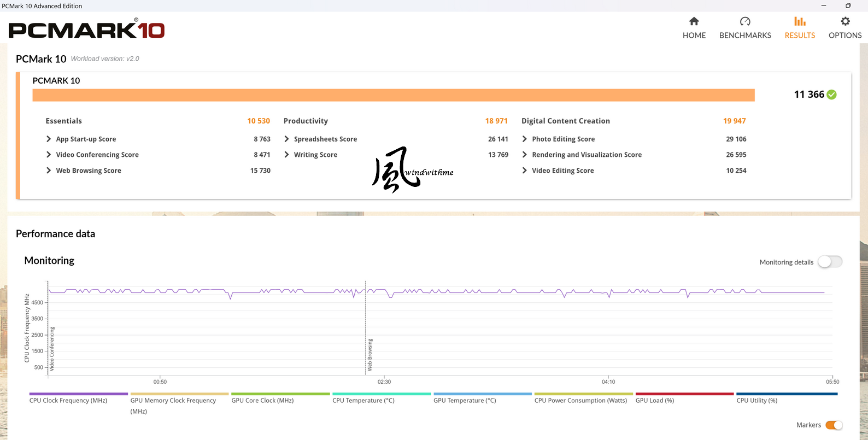Click the Web Browsing Score label

click(x=89, y=171)
